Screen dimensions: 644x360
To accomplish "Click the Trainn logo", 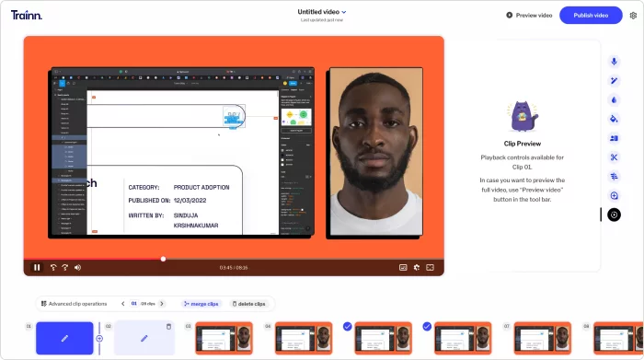I will pyautogui.click(x=27, y=16).
